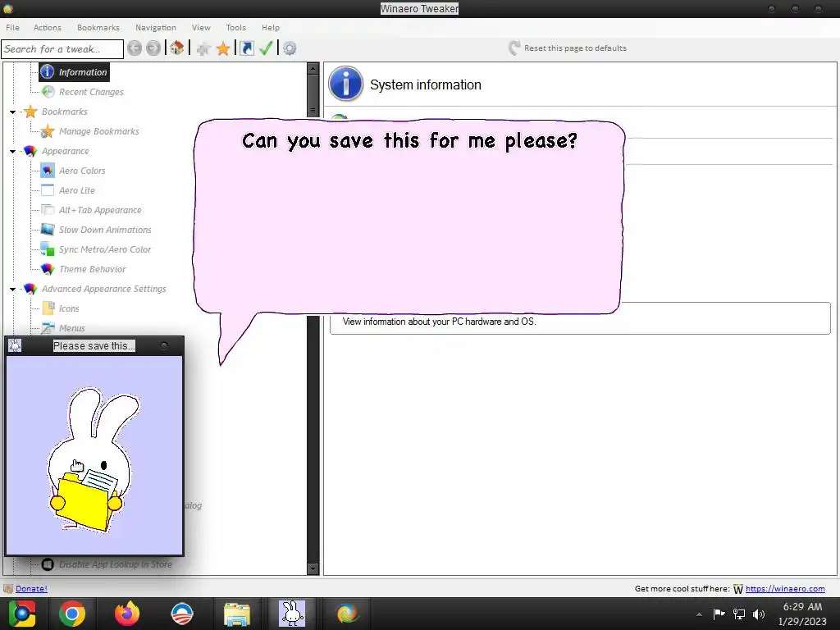The image size is (840, 630).
Task: Click the Slow Down Animations icon
Action: (x=48, y=230)
